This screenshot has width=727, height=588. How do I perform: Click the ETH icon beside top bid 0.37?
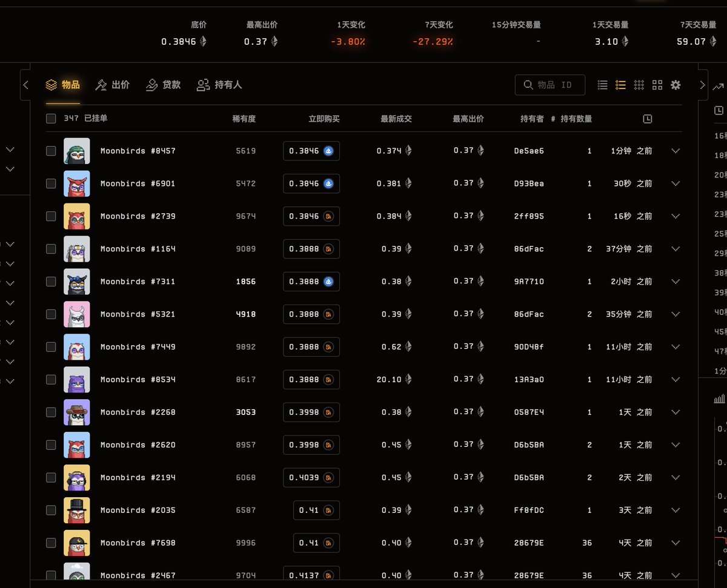(274, 41)
